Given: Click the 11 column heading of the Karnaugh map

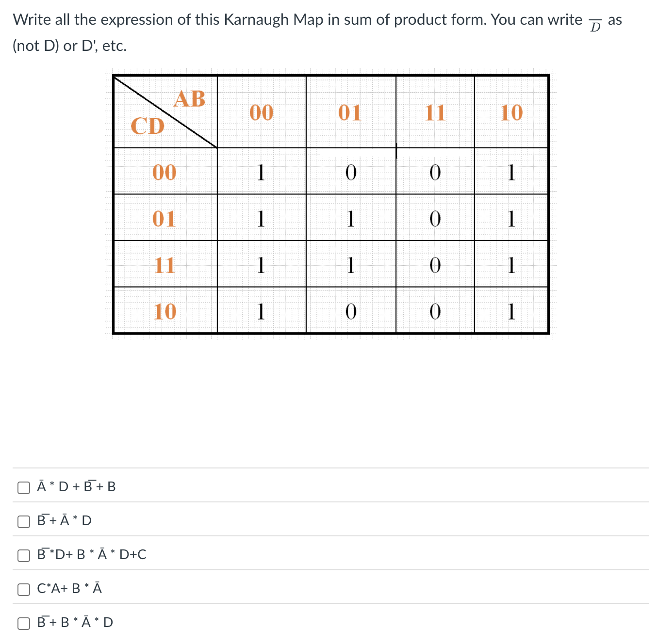Looking at the screenshot, I should 434,113.
